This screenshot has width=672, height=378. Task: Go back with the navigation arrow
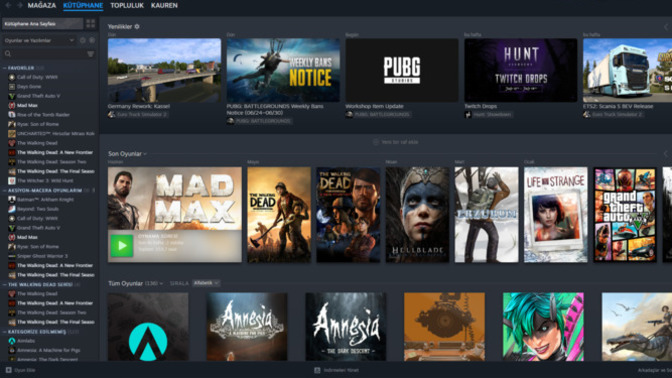pos(8,6)
